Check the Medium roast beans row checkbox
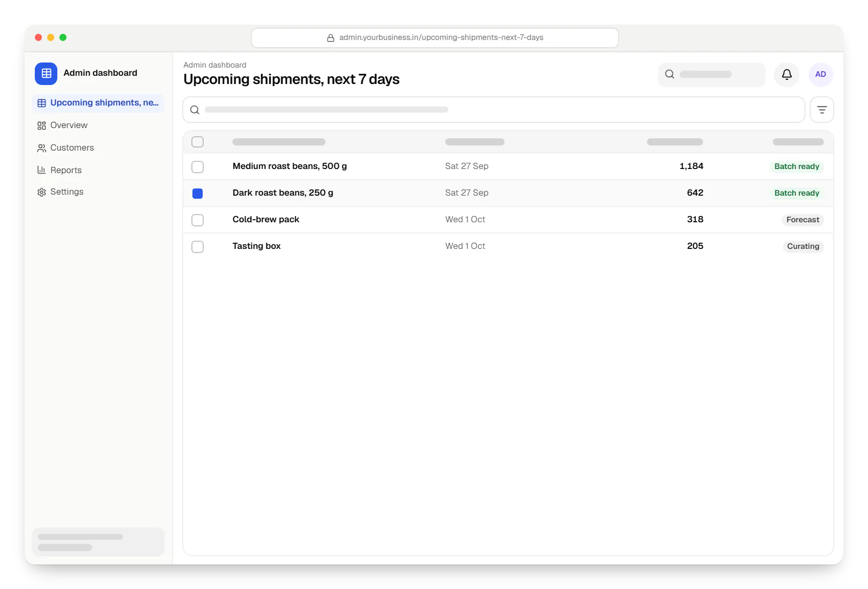This screenshot has width=868, height=589. pos(198,167)
